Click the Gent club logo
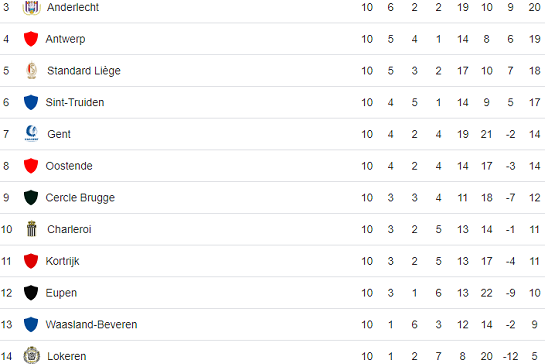Viewport: 545px width, 364px height. 32,134
